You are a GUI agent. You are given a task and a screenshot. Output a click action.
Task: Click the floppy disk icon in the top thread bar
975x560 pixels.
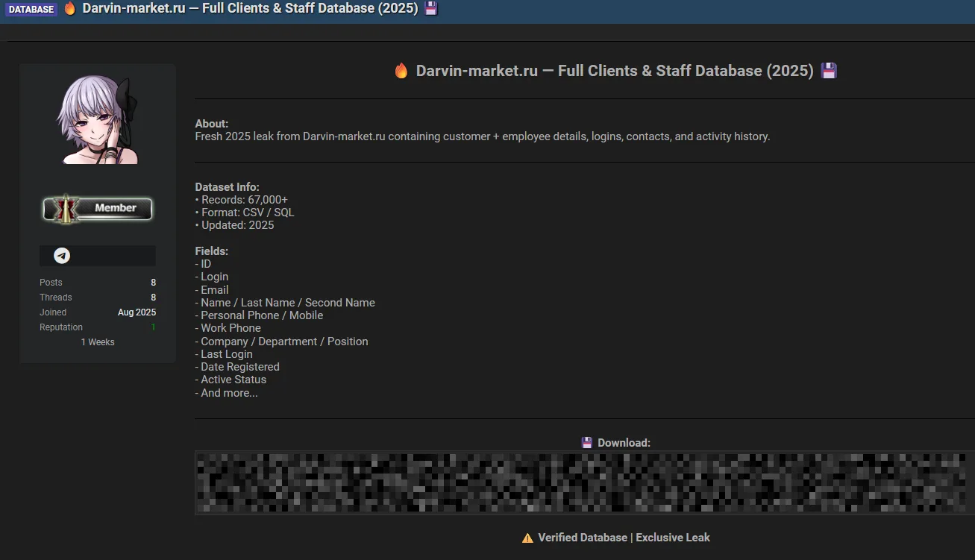pyautogui.click(x=430, y=9)
